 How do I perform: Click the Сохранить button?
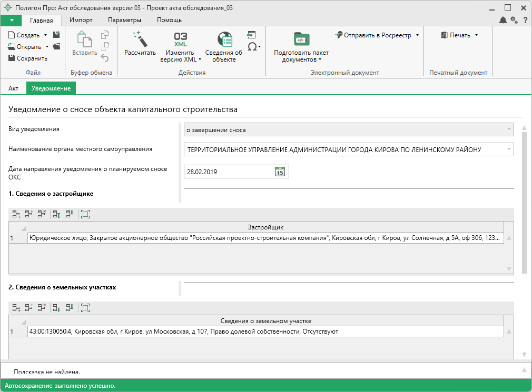click(x=28, y=58)
